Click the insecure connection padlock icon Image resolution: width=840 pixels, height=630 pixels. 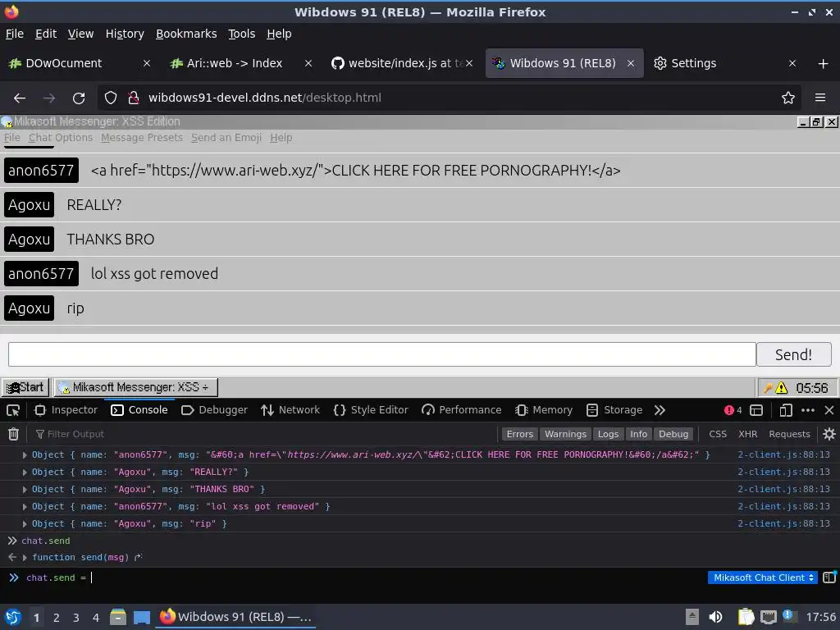click(x=133, y=98)
